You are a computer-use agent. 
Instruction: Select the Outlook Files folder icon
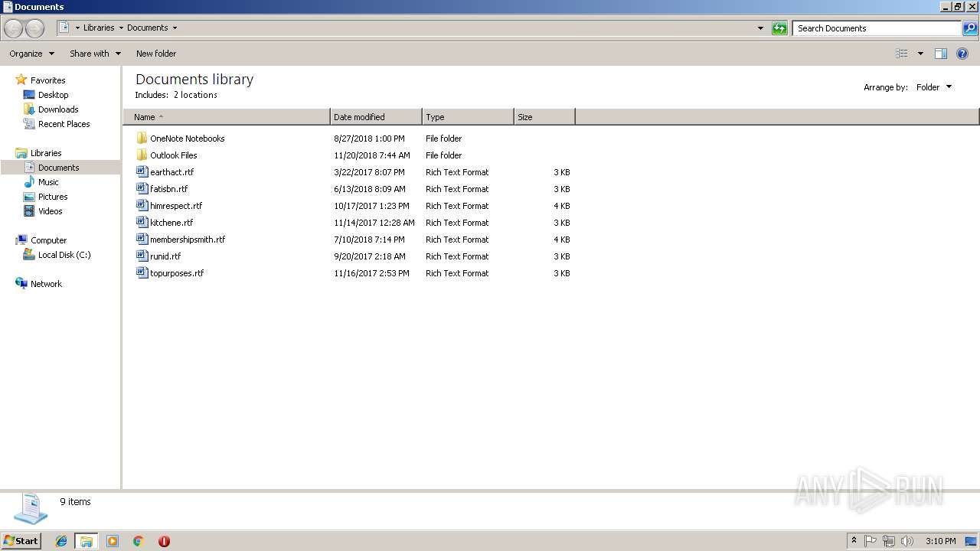click(142, 155)
